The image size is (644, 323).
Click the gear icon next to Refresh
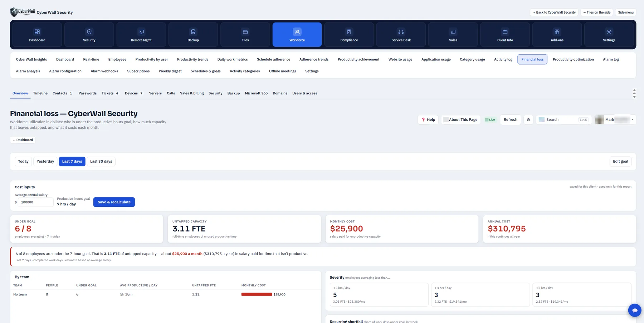[528, 120]
